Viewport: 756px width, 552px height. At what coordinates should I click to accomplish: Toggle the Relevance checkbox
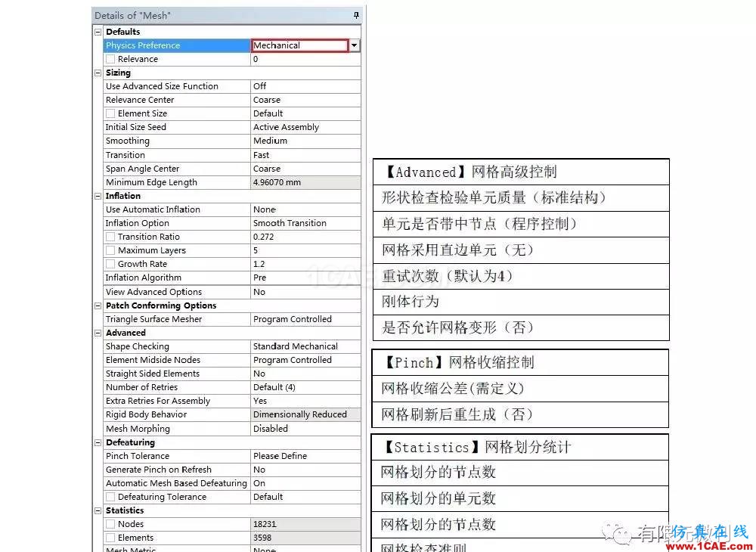[x=110, y=59]
